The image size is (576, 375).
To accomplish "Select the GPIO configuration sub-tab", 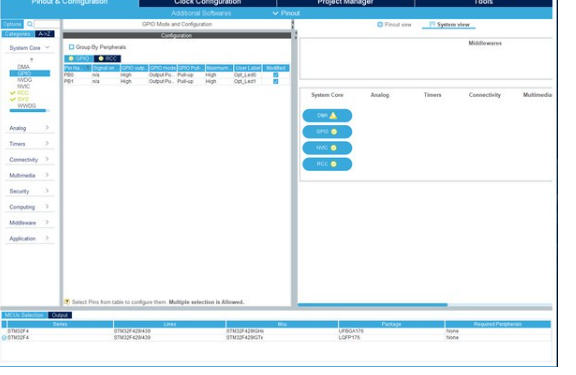I will [79, 58].
